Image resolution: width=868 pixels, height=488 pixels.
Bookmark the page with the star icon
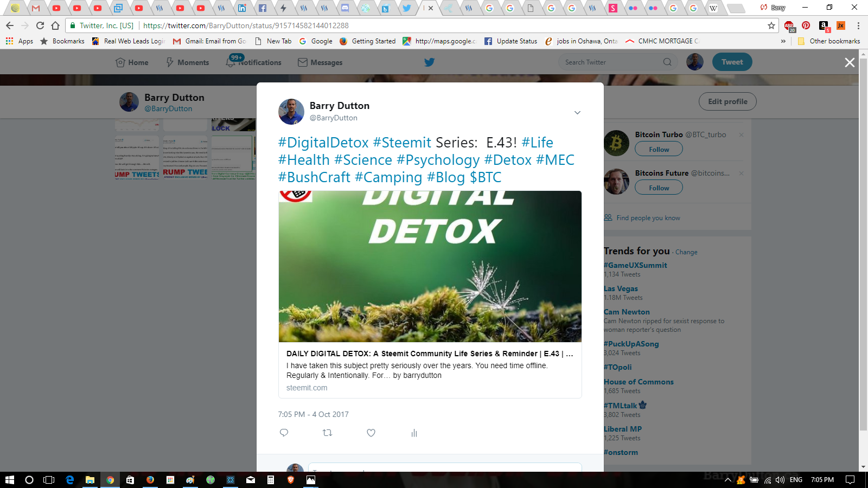[x=771, y=25]
